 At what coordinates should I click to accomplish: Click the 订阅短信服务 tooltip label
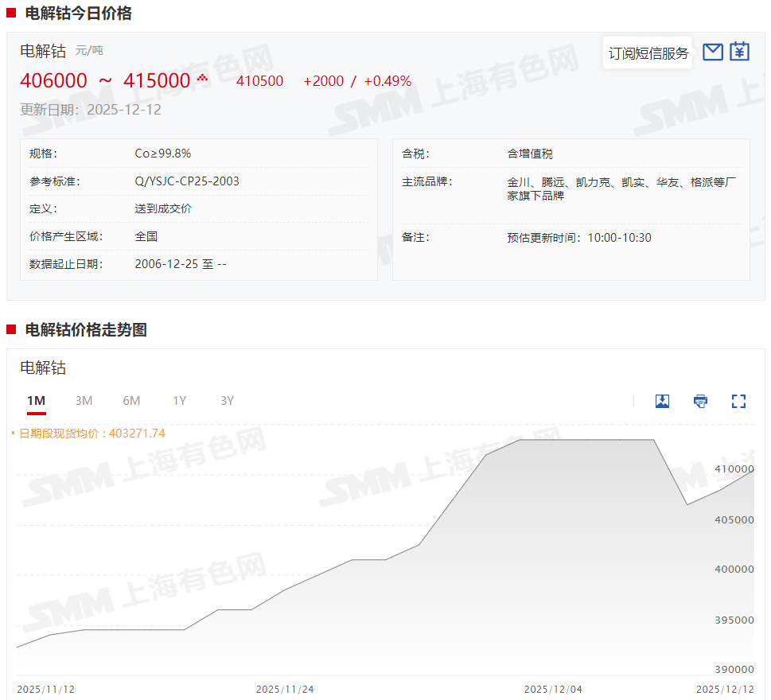click(x=648, y=53)
